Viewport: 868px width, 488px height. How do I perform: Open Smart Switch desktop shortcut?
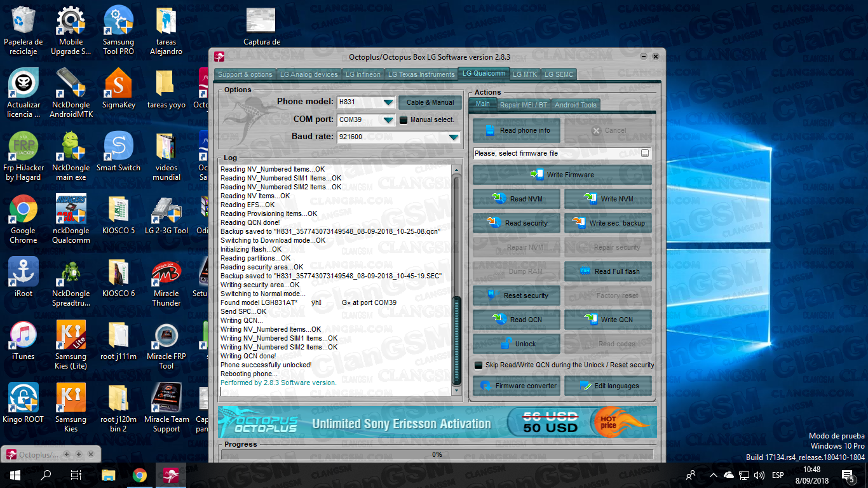[118, 152]
